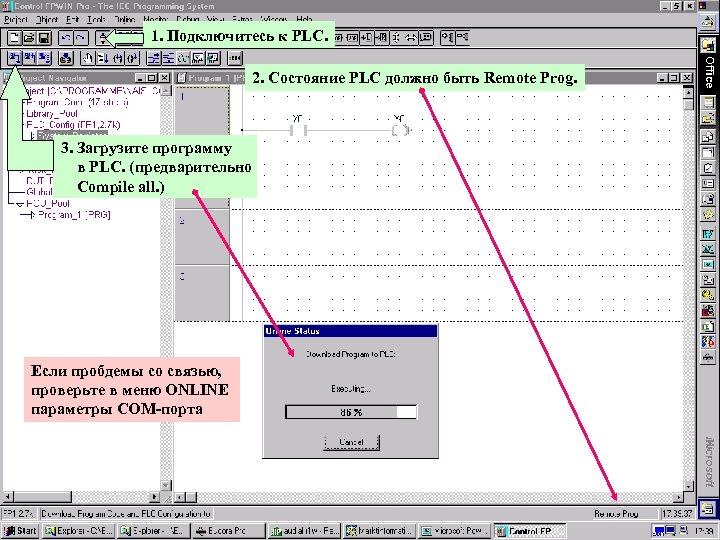Viewport: 720px width, 540px height.
Task: Open the Tools menu
Action: click(96, 19)
